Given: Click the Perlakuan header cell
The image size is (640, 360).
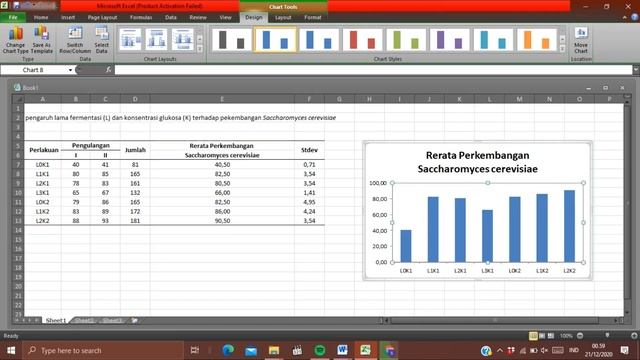Looking at the screenshot, I should pos(43,150).
